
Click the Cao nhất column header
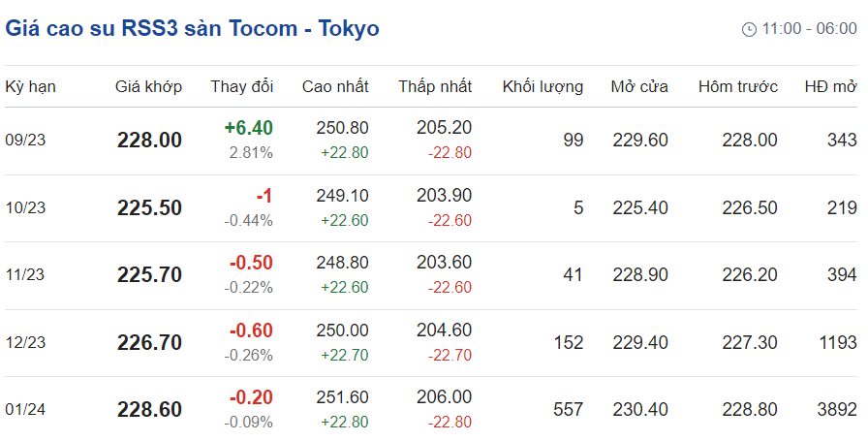coord(335,87)
